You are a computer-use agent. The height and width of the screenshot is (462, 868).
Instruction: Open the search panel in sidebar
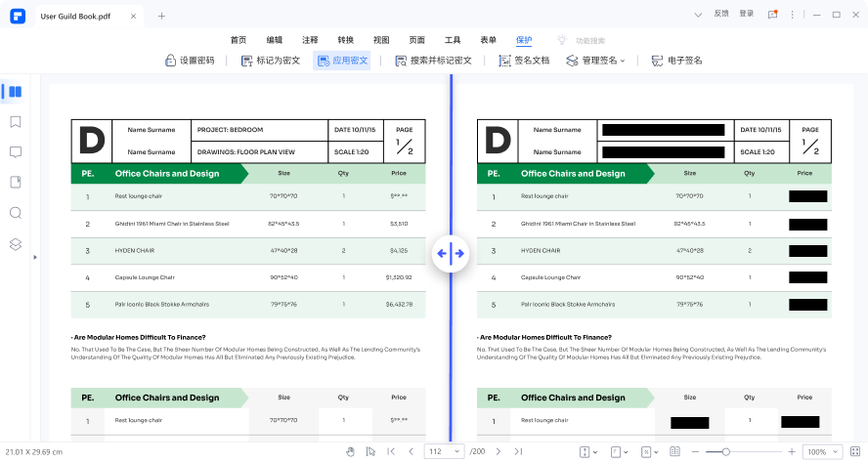tap(15, 213)
